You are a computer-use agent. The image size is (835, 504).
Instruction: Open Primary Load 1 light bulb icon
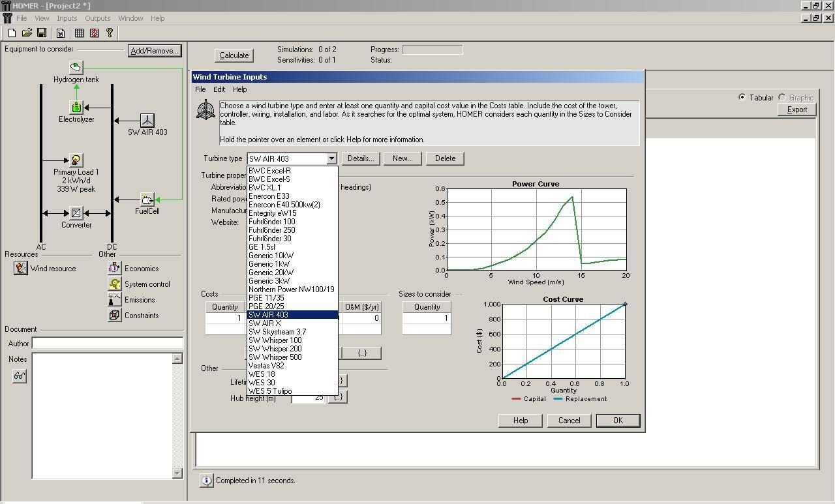pos(76,160)
